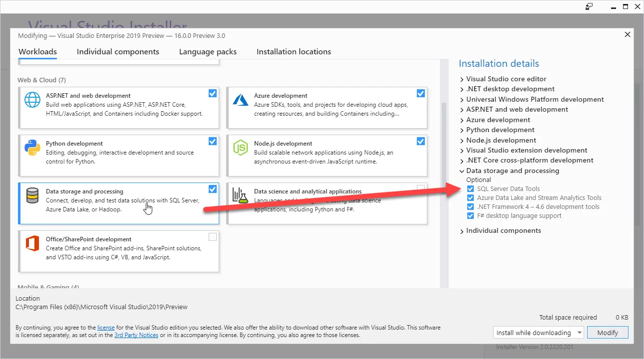Switch to the Workloads tab
This screenshot has height=359, width=644.
point(37,52)
